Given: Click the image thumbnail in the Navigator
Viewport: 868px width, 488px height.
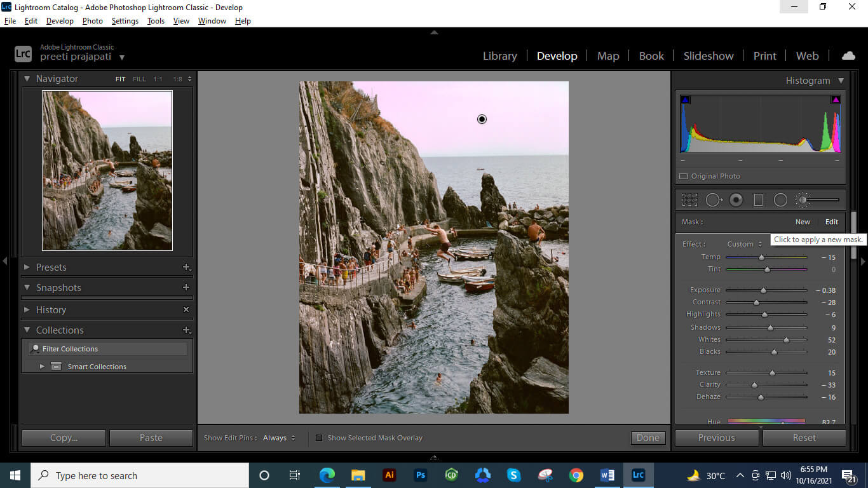Looking at the screenshot, I should pos(107,170).
